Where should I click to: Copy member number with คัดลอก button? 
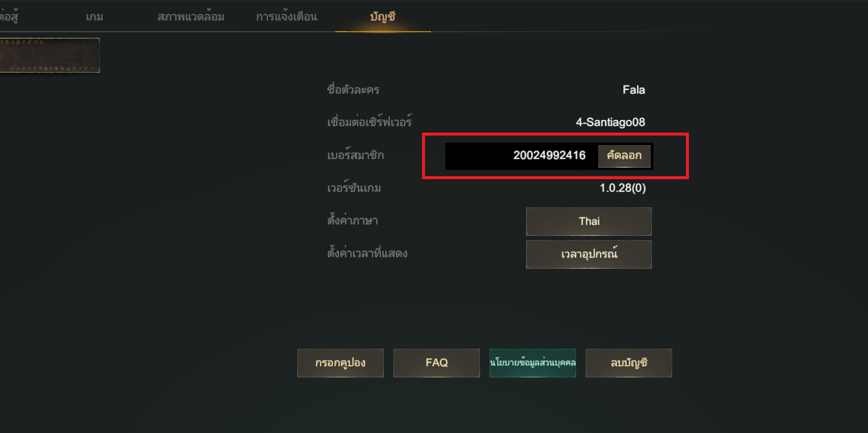pyautogui.click(x=624, y=156)
